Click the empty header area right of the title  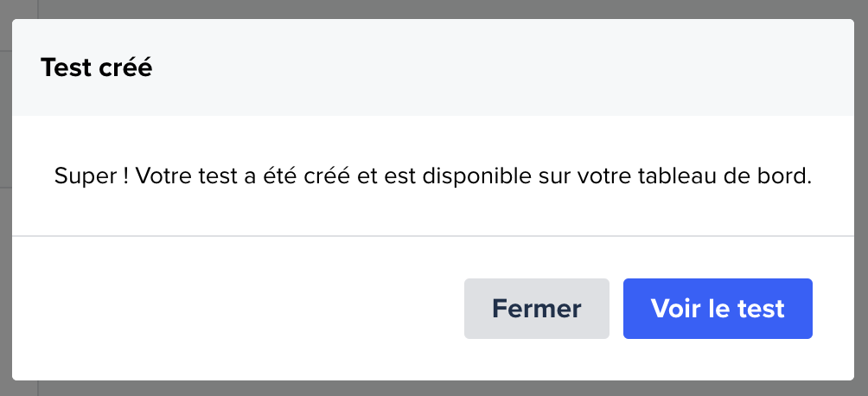(519, 67)
